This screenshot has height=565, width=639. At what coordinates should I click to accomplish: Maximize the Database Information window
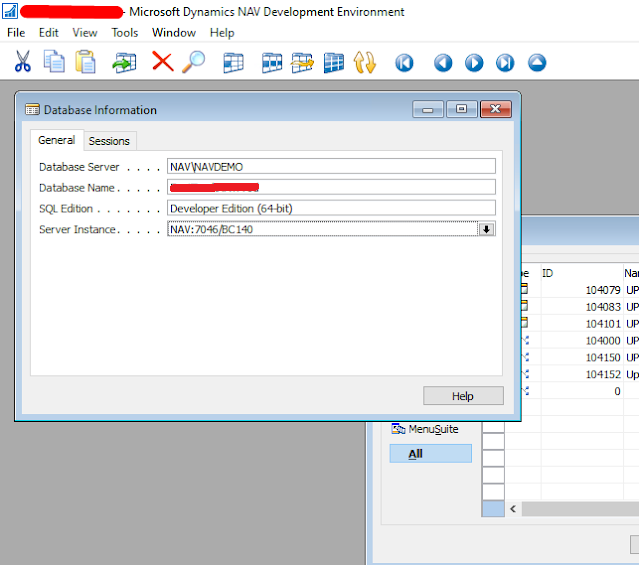pyautogui.click(x=461, y=109)
